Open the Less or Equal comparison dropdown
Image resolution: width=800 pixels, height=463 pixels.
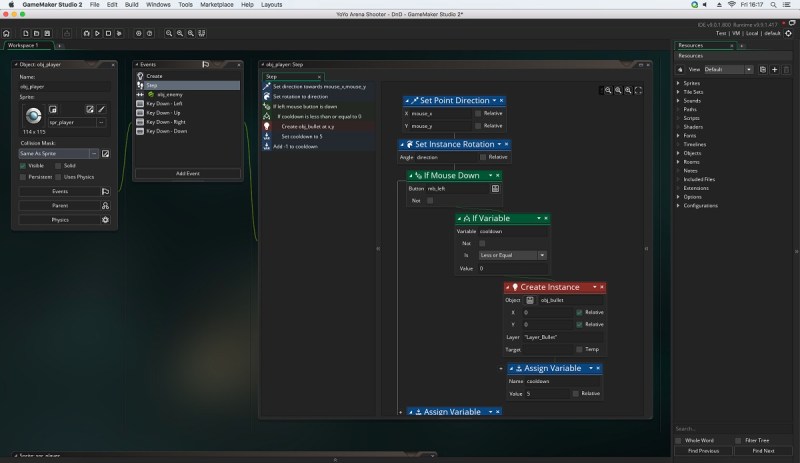[x=513, y=255]
